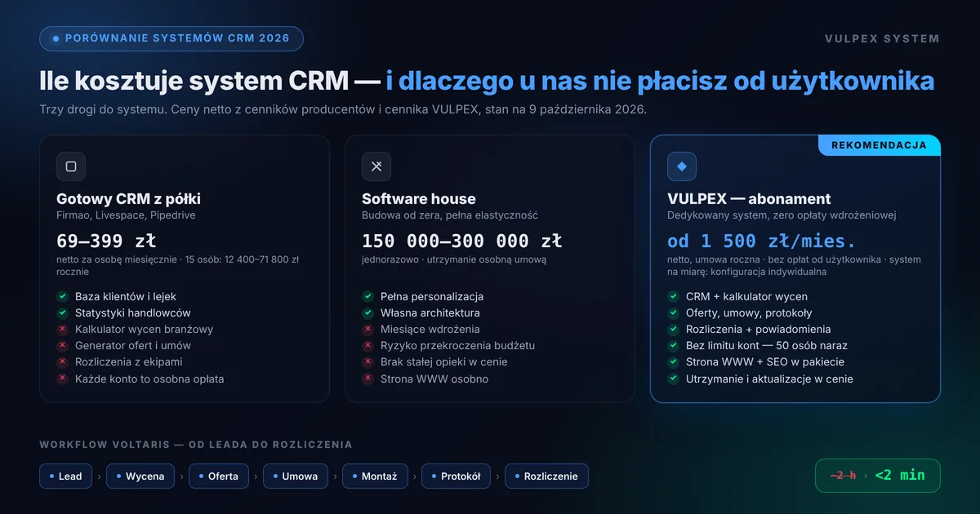Click the REKOMENDACJA badge
The width and height of the screenshot is (980, 514).
click(879, 145)
